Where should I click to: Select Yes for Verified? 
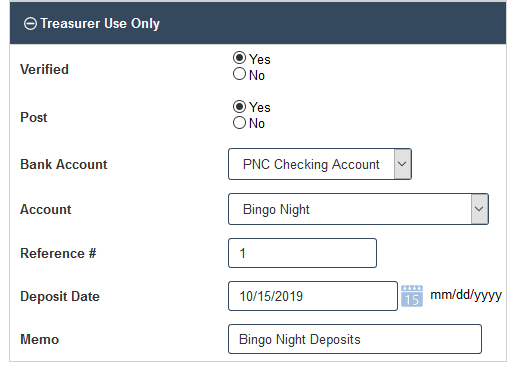pos(239,58)
